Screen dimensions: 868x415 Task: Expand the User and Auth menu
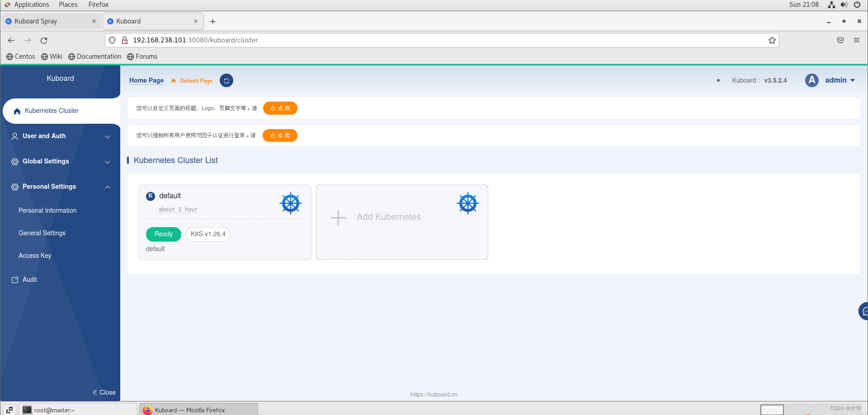61,136
